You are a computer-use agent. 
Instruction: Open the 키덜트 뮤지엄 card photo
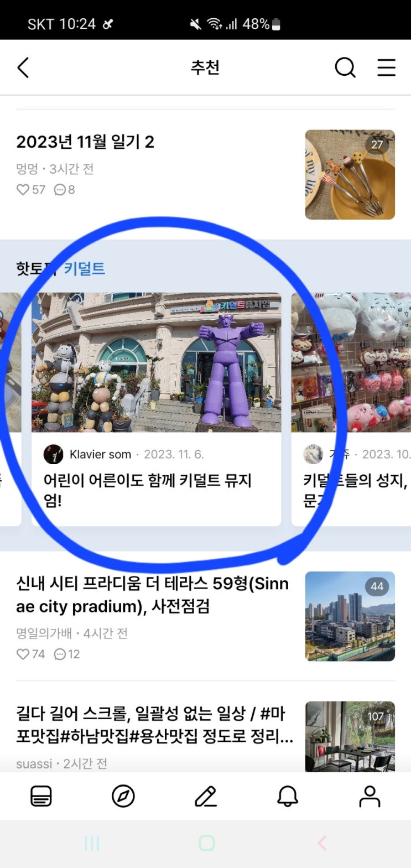[x=156, y=362]
